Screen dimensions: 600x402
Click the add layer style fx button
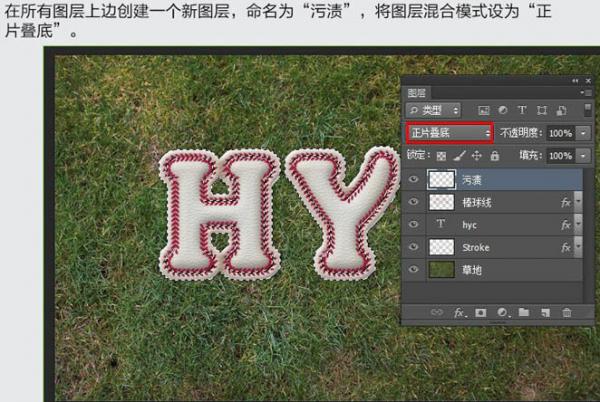coord(459,313)
